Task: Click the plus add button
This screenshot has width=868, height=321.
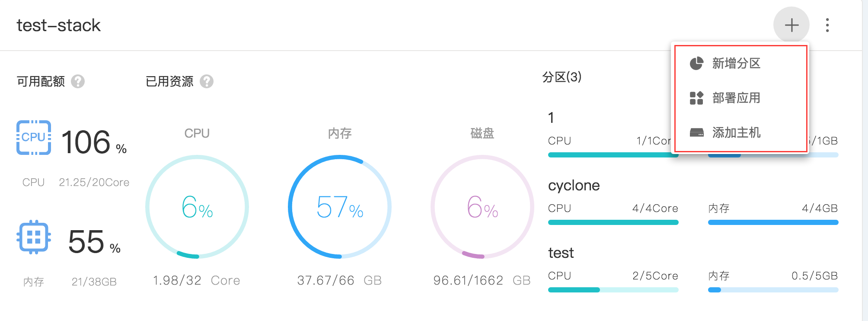Action: [791, 25]
